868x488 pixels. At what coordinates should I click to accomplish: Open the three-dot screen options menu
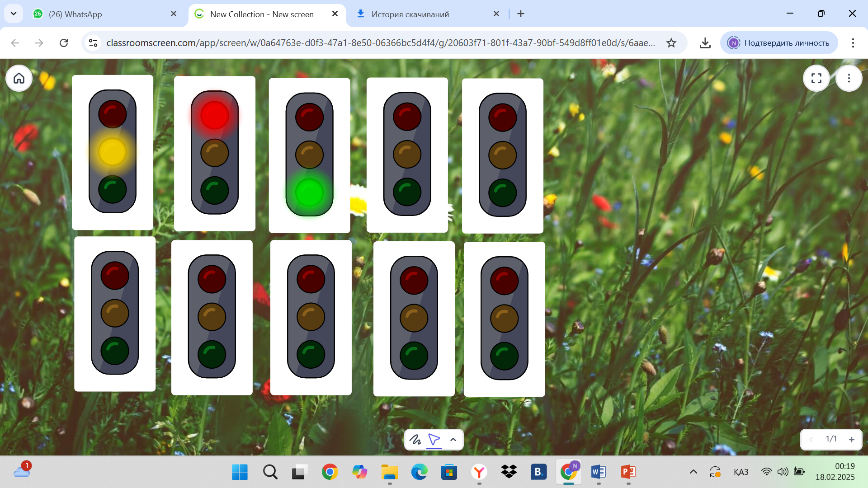coord(849,78)
